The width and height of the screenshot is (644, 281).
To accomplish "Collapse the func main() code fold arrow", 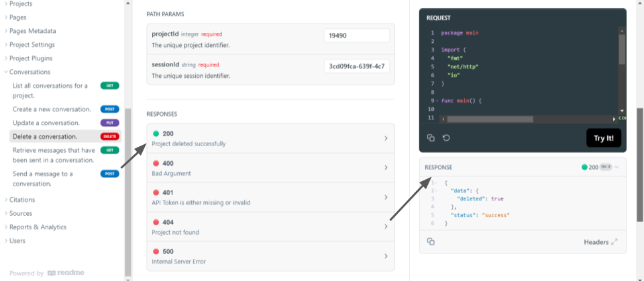I will pos(438,101).
